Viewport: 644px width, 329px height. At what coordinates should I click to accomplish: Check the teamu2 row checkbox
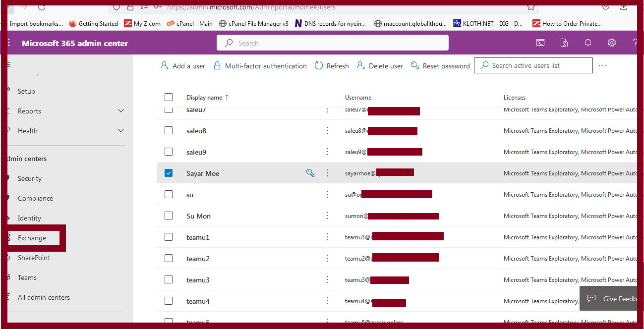coord(169,258)
